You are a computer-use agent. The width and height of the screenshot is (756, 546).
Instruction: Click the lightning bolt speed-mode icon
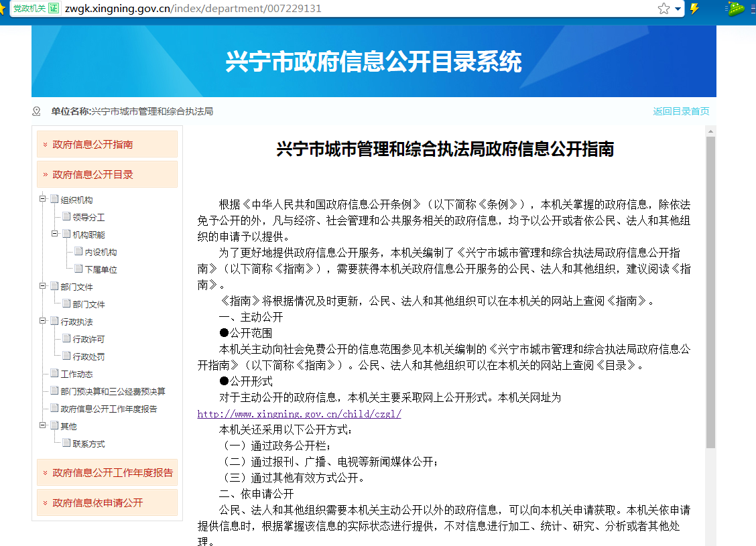click(x=695, y=9)
